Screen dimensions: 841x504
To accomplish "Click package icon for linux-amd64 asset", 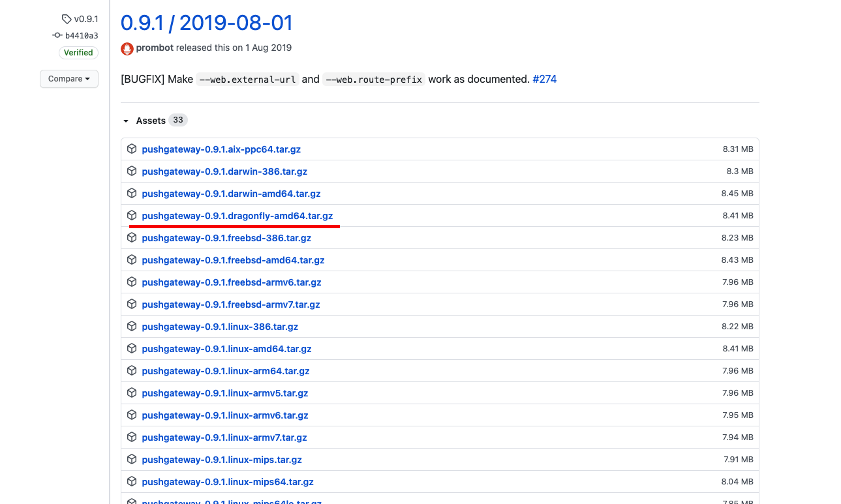I will pyautogui.click(x=132, y=348).
